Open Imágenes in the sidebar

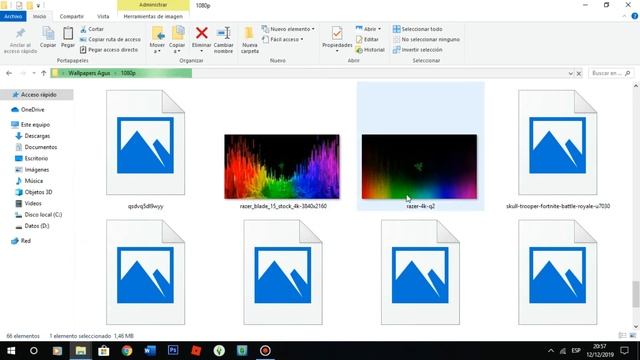[x=32, y=169]
